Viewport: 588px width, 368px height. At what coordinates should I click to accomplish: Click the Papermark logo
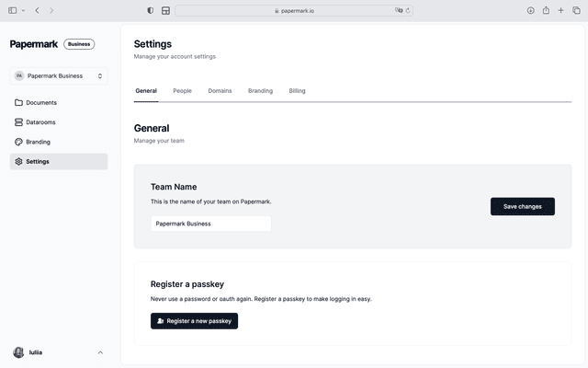click(x=34, y=44)
